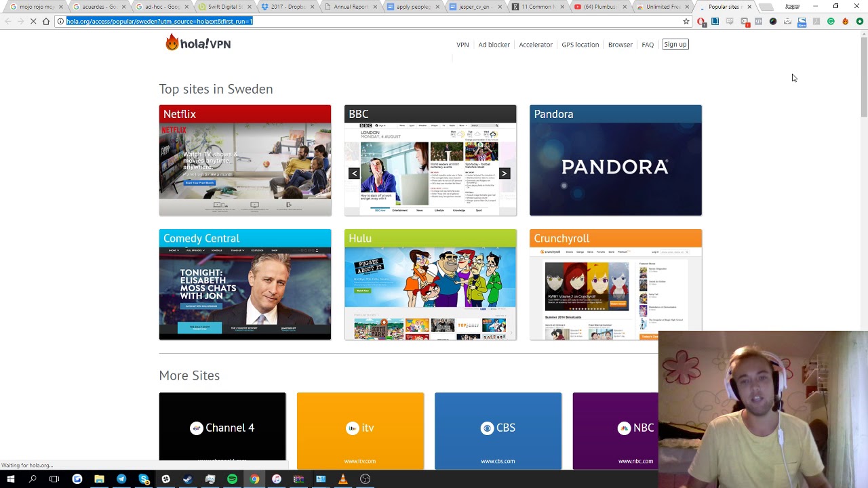Open the NBC tile
Screen dimensions: 868x488
[615, 430]
